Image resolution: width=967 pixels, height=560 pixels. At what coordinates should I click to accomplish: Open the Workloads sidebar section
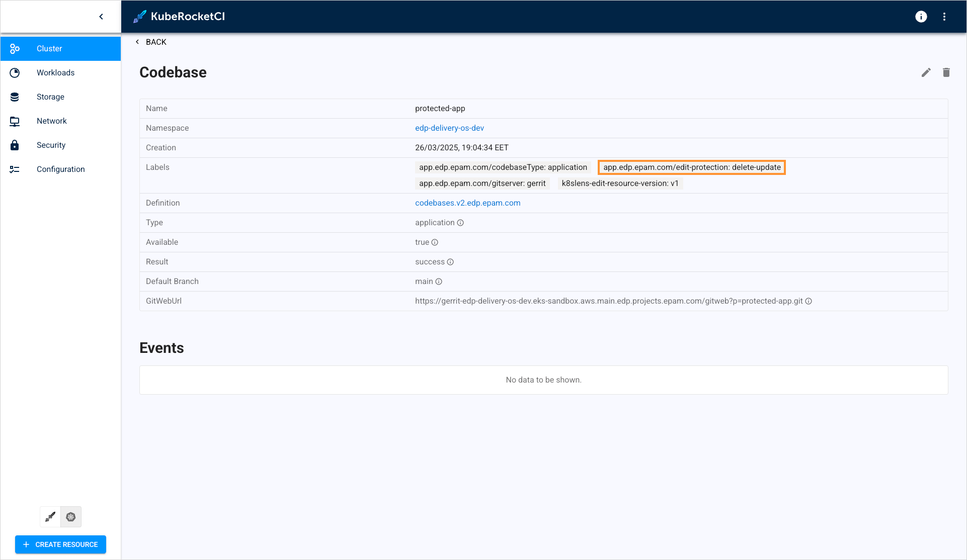55,73
